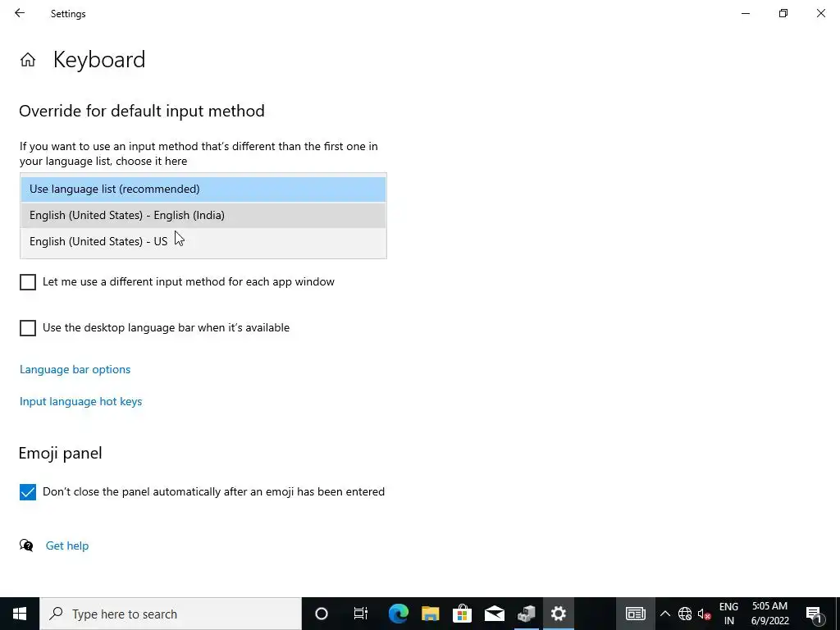
Task: Pick English (United States) - US input method
Action: (203, 242)
